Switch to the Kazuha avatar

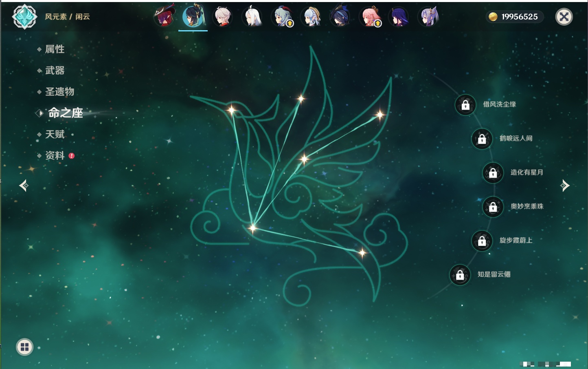(x=222, y=16)
